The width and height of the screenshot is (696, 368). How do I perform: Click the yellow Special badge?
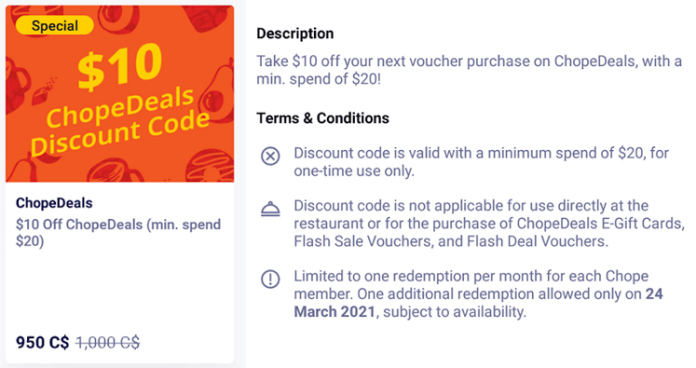click(x=55, y=25)
